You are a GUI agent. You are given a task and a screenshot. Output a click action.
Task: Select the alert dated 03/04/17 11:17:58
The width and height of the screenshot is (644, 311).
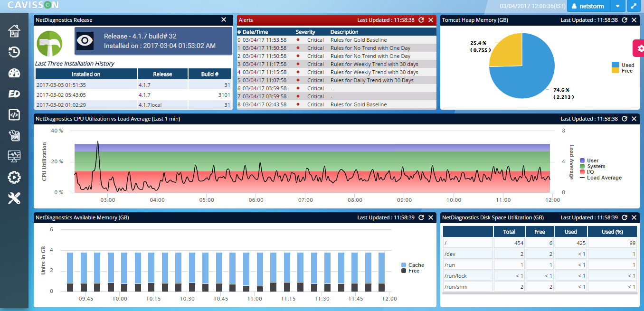(336, 64)
